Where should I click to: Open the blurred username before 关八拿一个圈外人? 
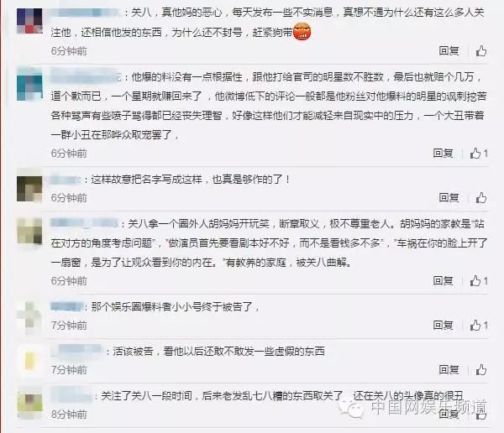84,223
